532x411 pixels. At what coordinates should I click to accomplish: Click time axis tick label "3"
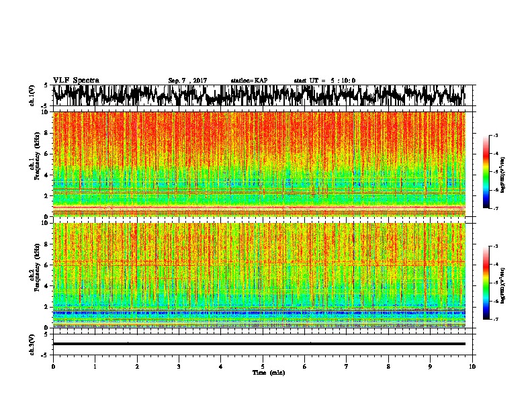(x=179, y=367)
